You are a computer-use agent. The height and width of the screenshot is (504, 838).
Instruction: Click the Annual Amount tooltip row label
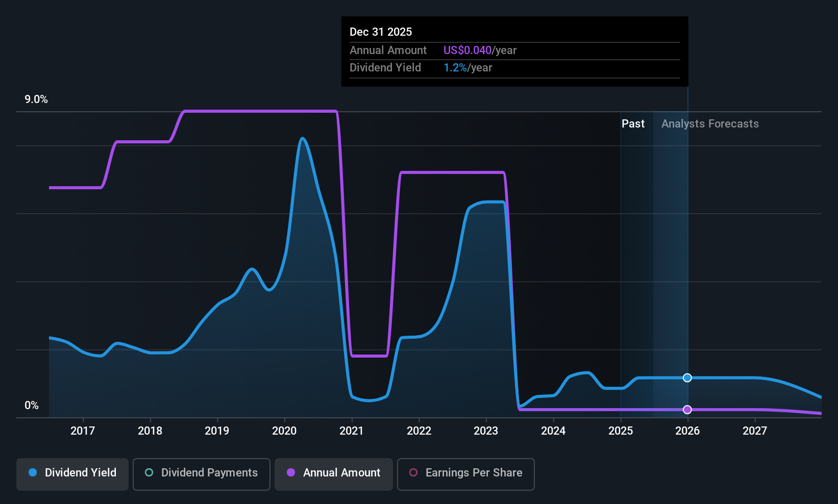[x=388, y=51]
